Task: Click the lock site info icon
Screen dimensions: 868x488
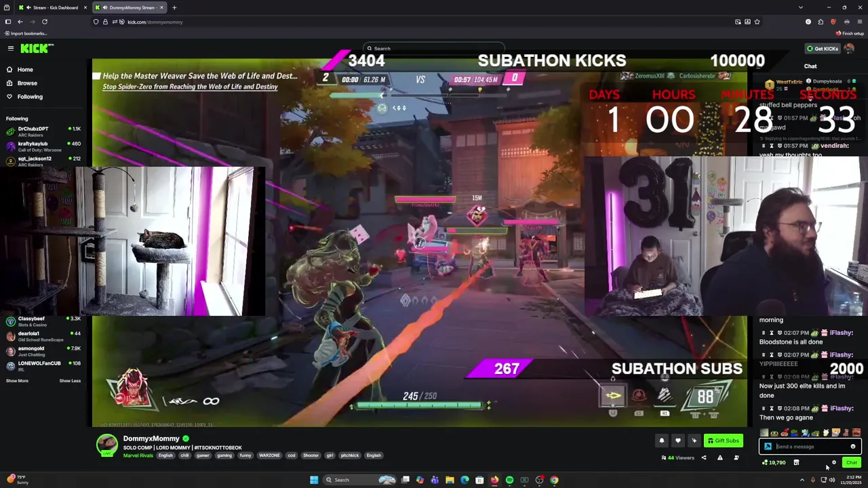Action: coord(104,22)
